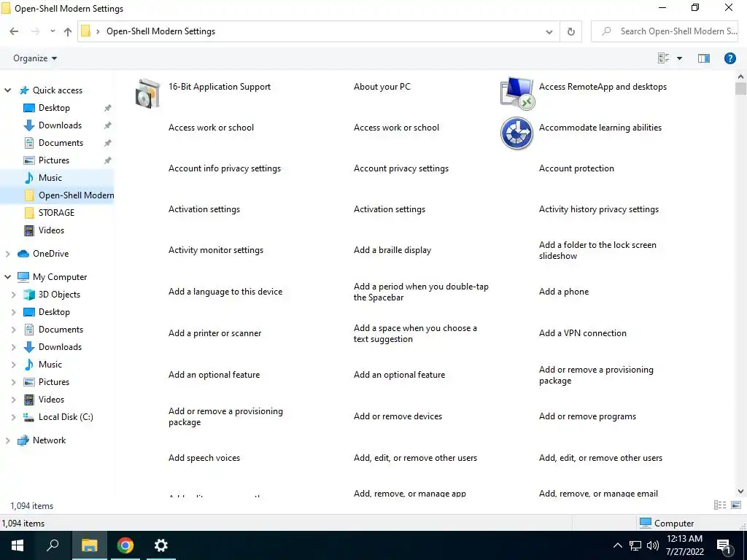Open Add a VPN connection
The width and height of the screenshot is (747, 560).
coord(582,333)
